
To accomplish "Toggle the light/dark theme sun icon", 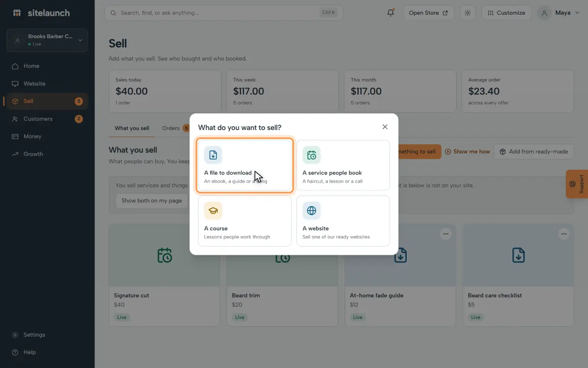I will point(467,13).
